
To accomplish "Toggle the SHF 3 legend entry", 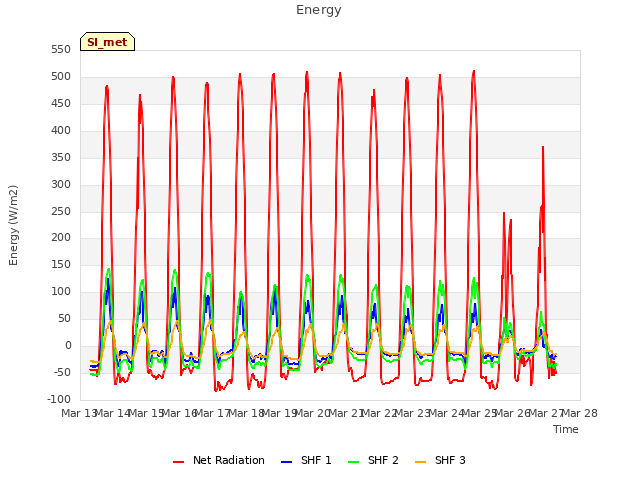I will (440, 460).
